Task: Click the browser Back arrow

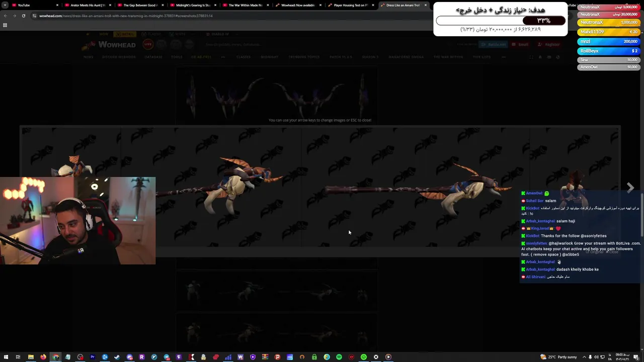Action: point(5,16)
